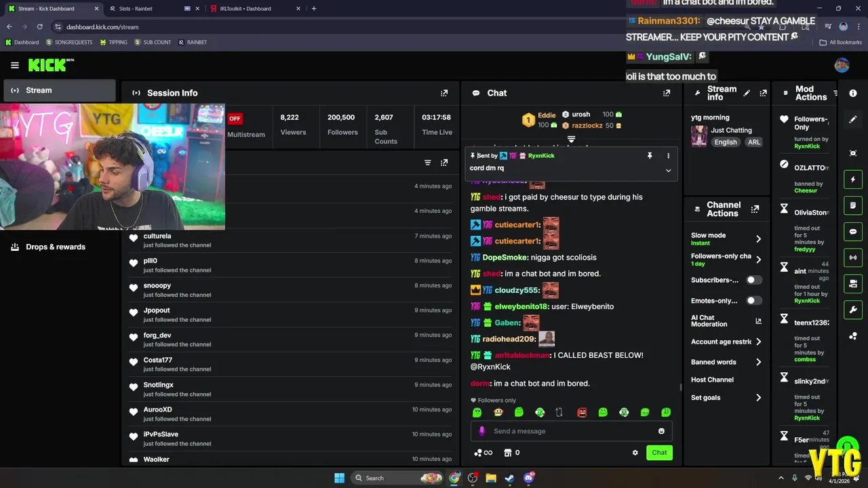The image size is (868, 488).
Task: Click the server stack icon in right sidebar
Action: click(853, 283)
